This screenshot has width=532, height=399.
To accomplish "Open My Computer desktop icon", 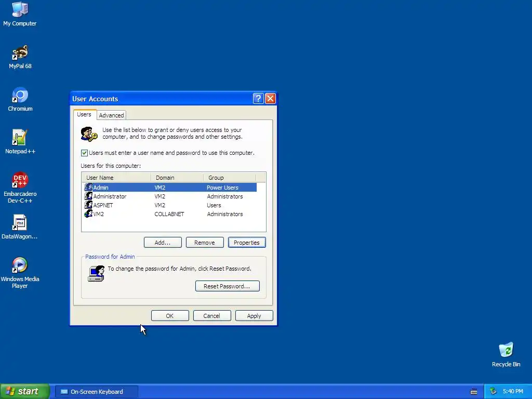I will point(20,14).
